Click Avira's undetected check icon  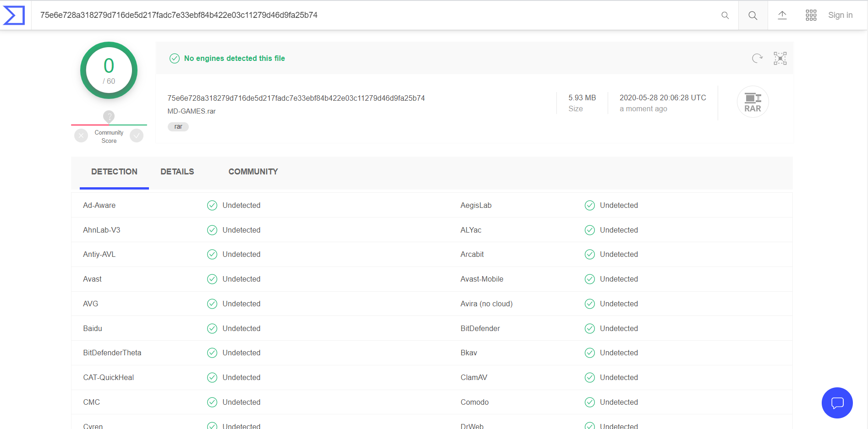pos(590,304)
